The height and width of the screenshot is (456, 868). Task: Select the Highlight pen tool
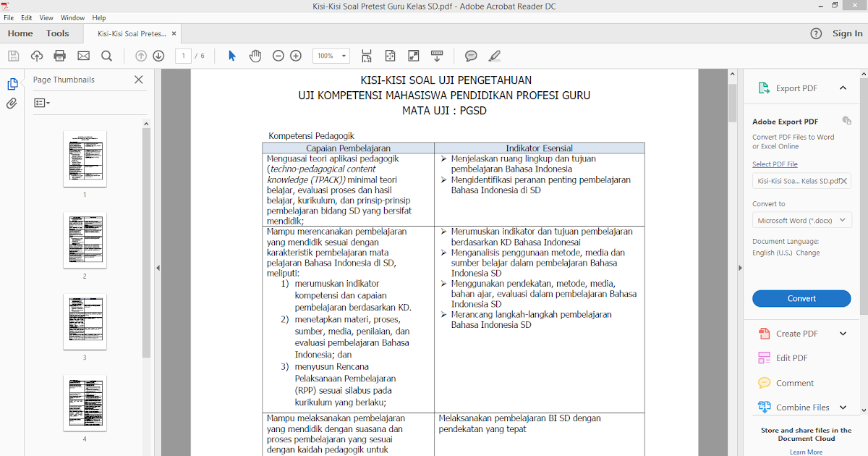pyautogui.click(x=495, y=55)
